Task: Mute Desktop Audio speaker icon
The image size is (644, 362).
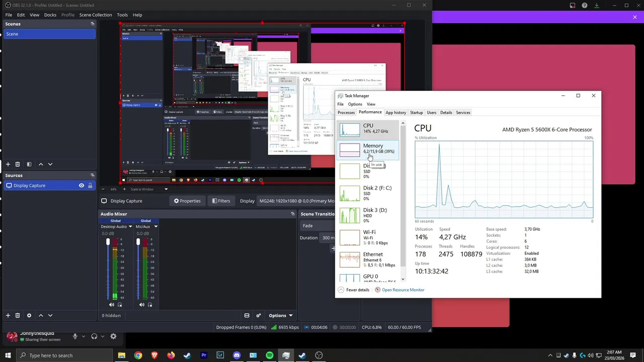Action: pos(112,305)
